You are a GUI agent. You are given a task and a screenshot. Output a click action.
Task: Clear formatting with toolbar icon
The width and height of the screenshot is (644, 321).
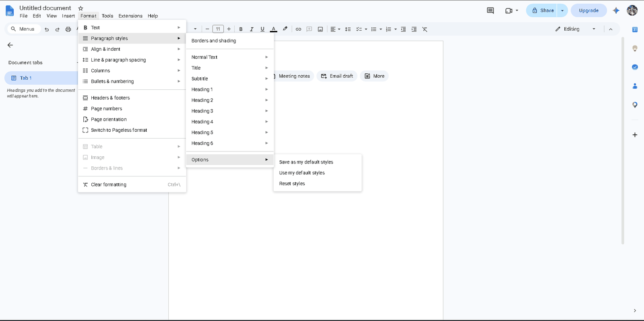pyautogui.click(x=425, y=29)
